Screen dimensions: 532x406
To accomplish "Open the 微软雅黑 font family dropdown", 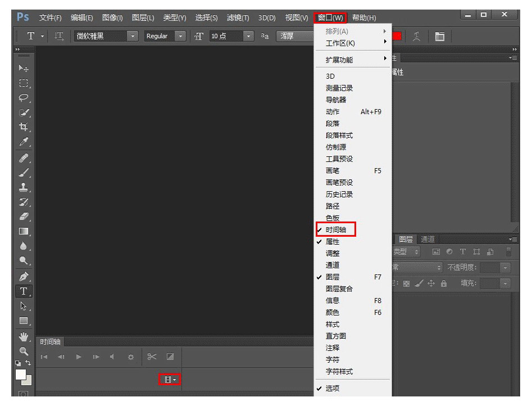I will tap(133, 36).
